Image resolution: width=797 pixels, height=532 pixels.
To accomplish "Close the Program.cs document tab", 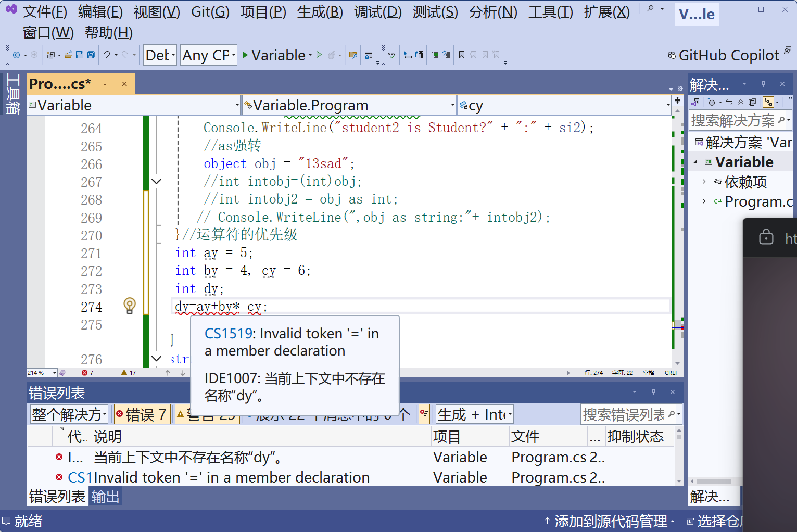I will tap(124, 84).
